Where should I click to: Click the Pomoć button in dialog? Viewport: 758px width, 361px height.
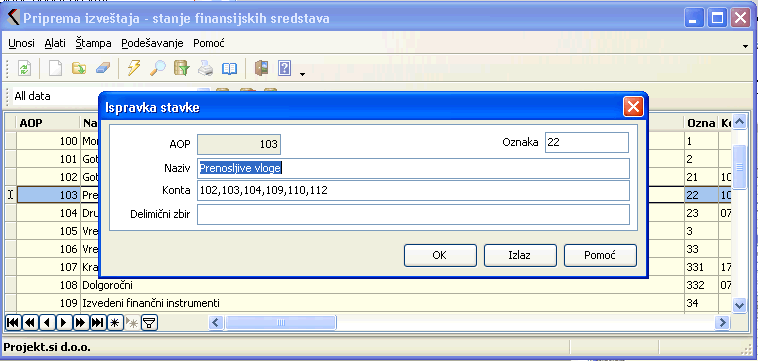point(600,255)
